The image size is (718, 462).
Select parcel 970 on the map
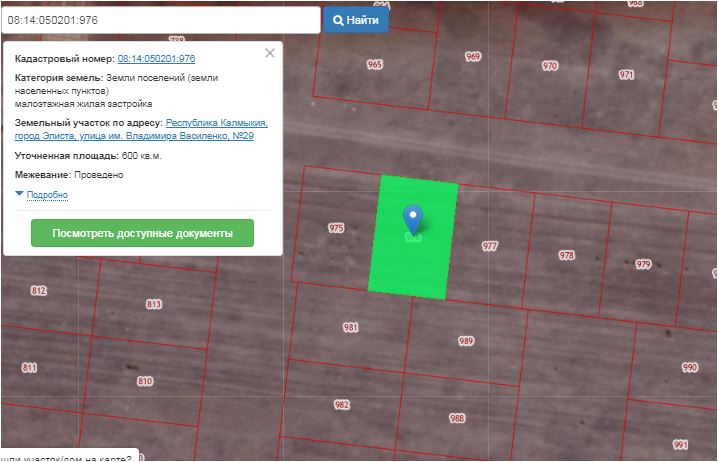pyautogui.click(x=549, y=66)
